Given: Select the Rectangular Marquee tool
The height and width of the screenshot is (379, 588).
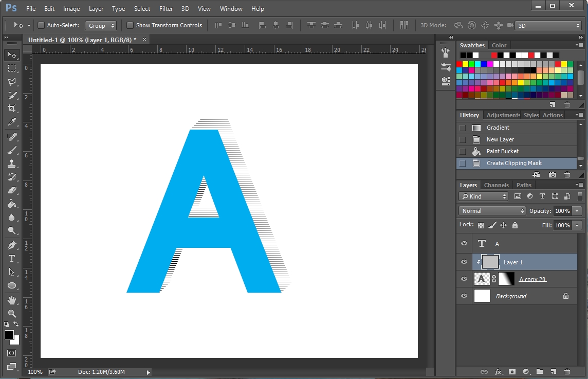Looking at the screenshot, I should pos(12,68).
